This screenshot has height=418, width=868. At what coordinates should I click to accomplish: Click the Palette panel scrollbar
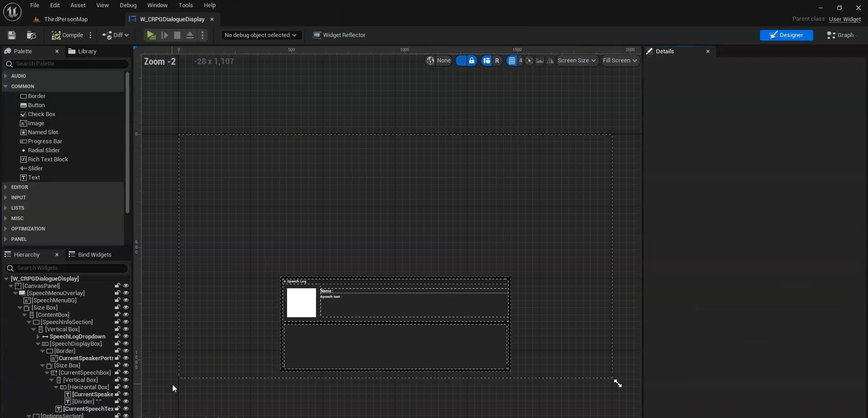point(127,142)
